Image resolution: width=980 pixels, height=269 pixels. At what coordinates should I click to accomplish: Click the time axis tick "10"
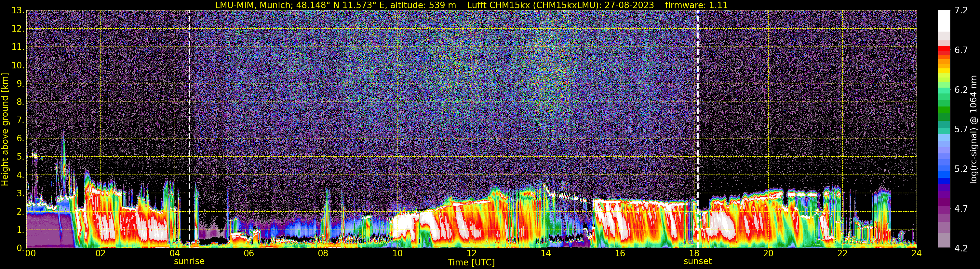pos(397,254)
